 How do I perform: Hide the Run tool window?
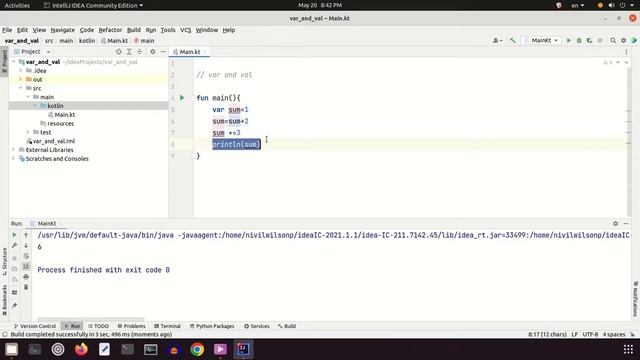click(x=626, y=224)
